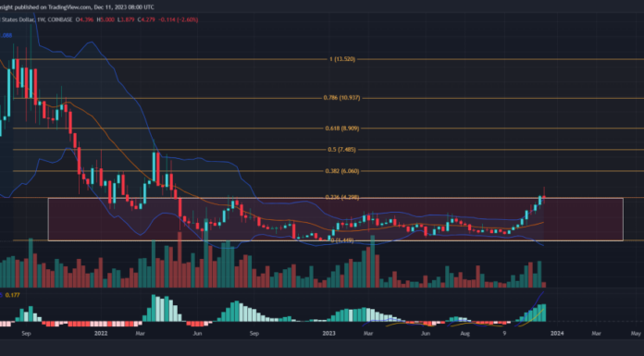Click the COINBASE exchange label
The height and width of the screenshot is (356, 644).
point(59,19)
